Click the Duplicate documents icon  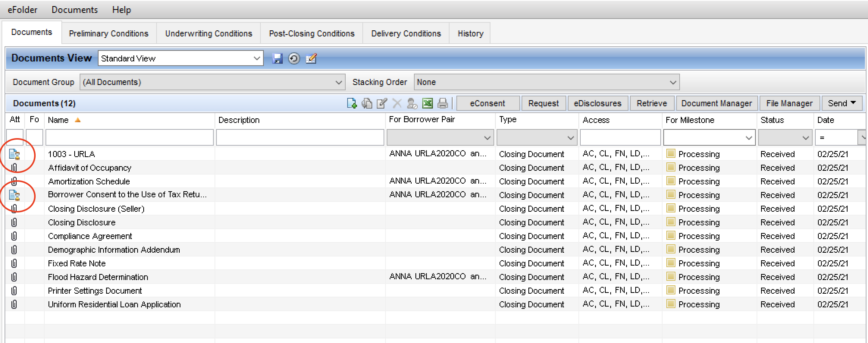coord(367,103)
